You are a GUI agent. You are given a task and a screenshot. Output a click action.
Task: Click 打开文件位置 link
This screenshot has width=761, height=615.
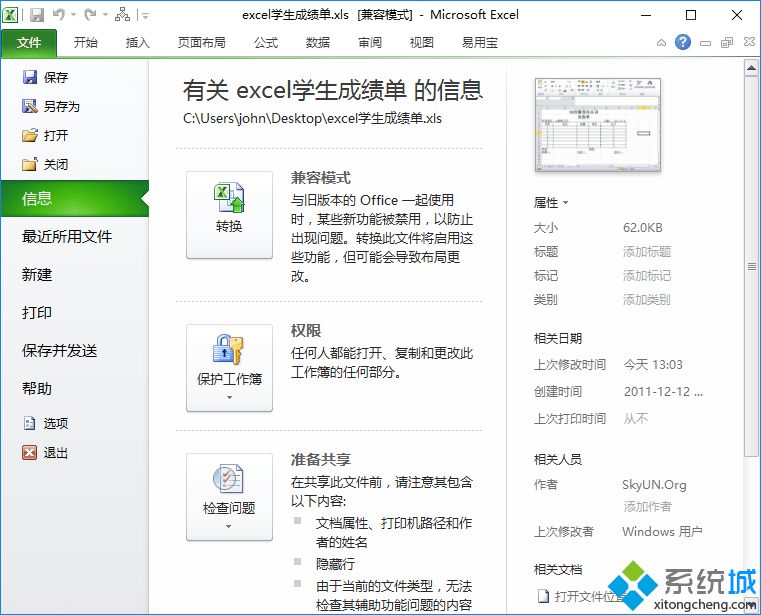582,596
